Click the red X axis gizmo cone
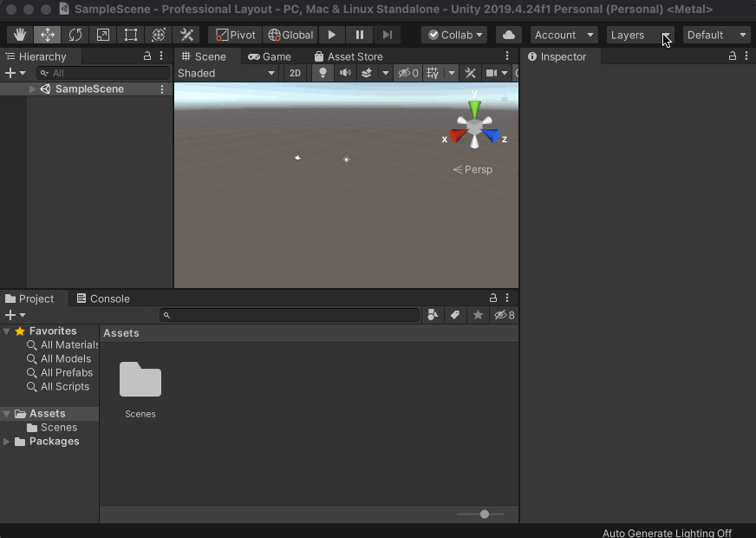 click(x=458, y=134)
